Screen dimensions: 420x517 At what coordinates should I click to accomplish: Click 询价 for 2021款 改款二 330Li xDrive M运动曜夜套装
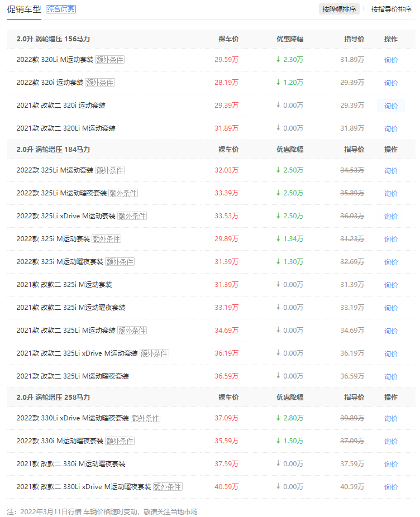(x=391, y=487)
